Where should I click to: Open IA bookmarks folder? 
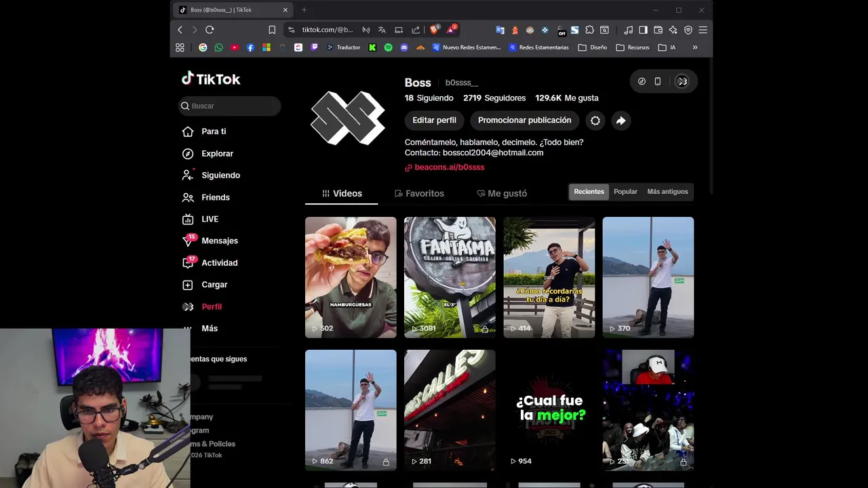pos(667,47)
